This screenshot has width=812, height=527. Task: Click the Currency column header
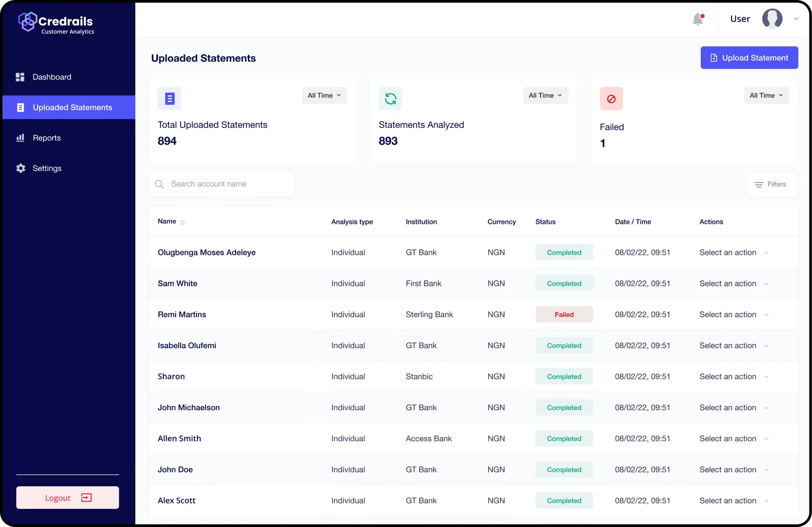501,222
